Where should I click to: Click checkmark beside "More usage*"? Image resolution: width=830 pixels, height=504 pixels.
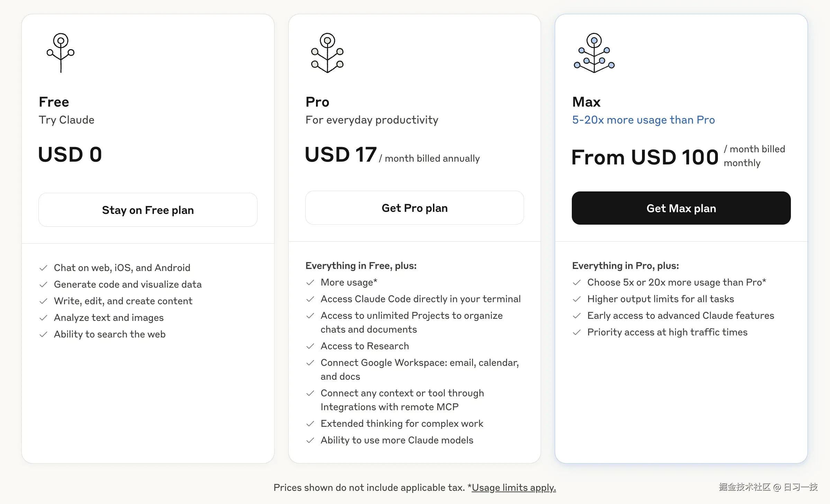(x=310, y=282)
